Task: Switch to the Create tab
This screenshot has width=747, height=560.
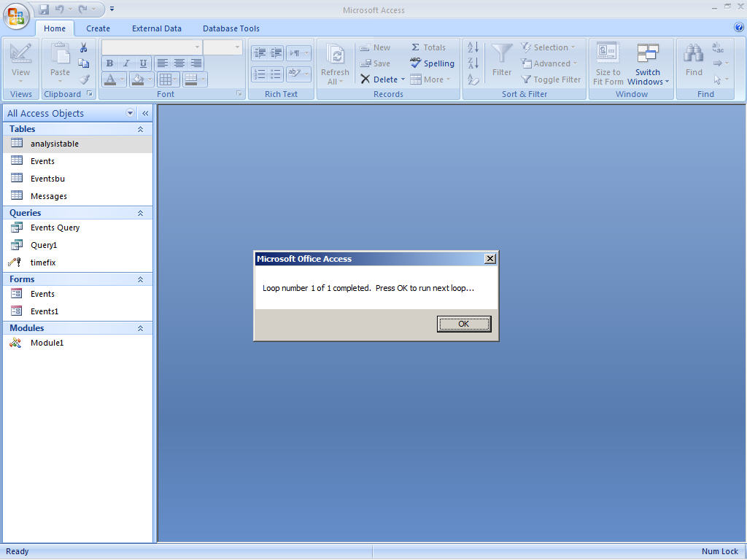Action: (x=98, y=28)
